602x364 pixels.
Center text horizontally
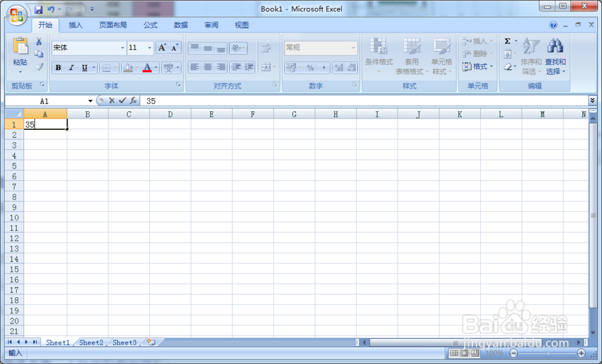pos(208,67)
